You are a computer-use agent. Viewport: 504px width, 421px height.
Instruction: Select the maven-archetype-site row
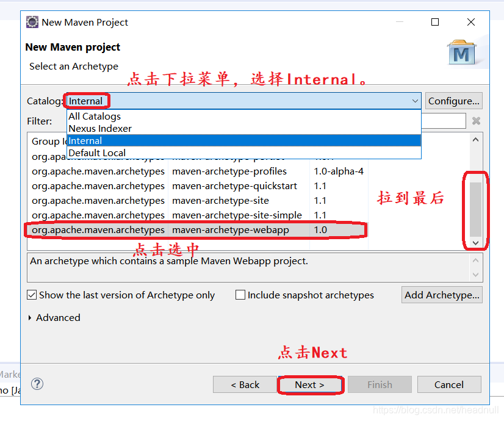(x=197, y=201)
